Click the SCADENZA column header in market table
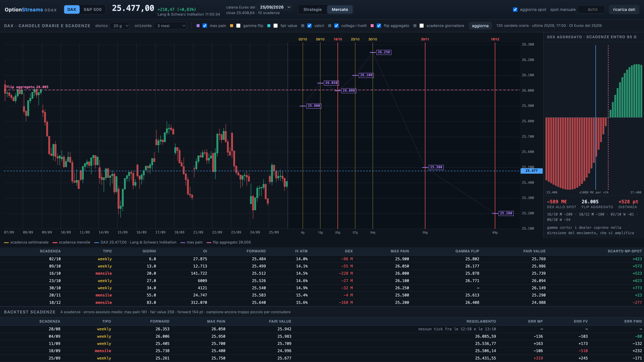The width and height of the screenshot is (644, 362). coord(50,251)
